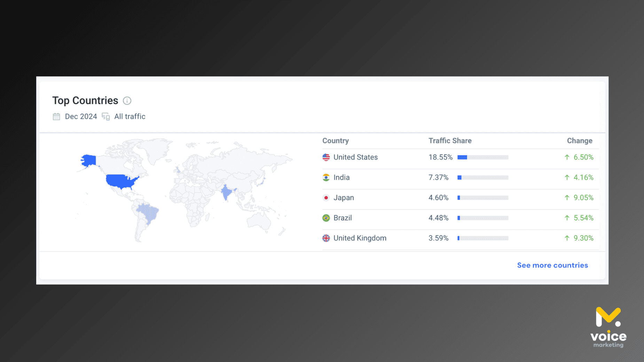Viewport: 644px width, 362px height.
Task: Click Brazil on the world map
Action: (x=149, y=212)
